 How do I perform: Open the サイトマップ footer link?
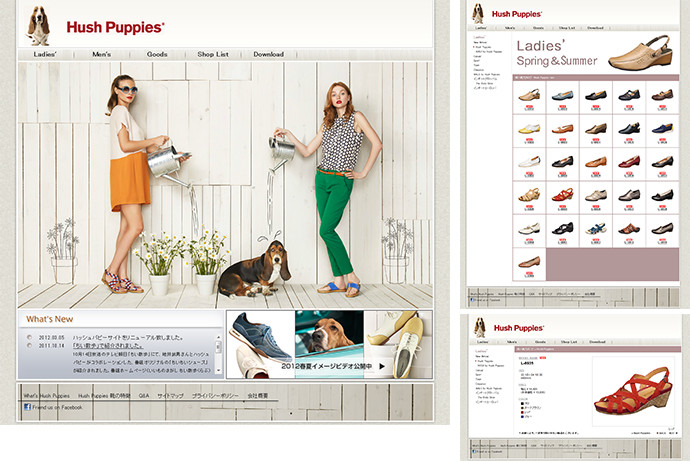(171, 395)
